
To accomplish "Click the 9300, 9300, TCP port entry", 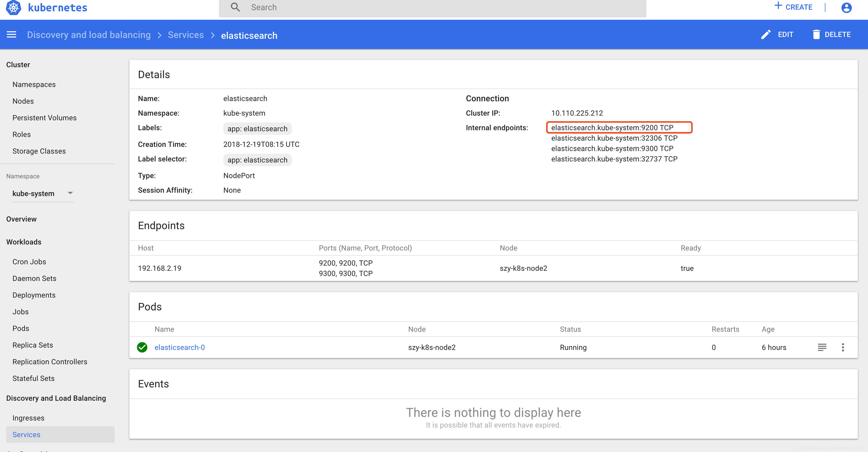I will point(346,274).
